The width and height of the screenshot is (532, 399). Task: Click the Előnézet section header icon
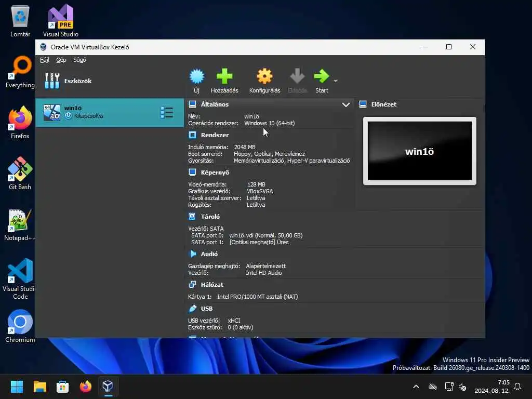pyautogui.click(x=363, y=104)
